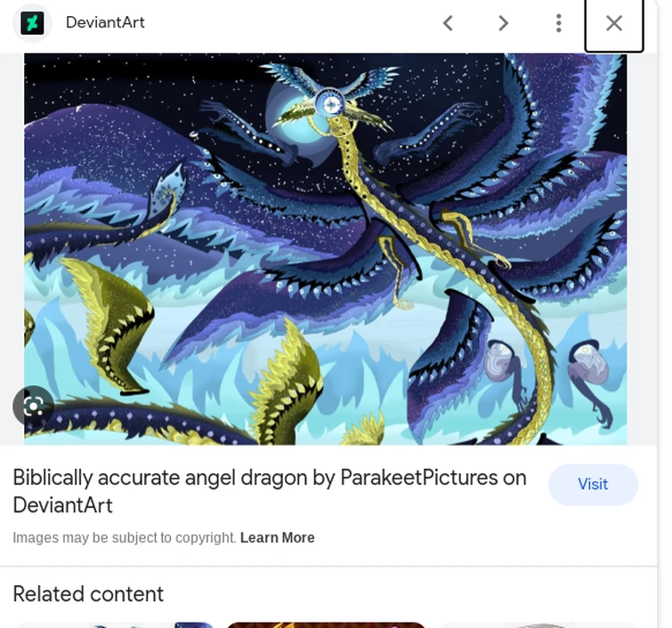This screenshot has width=672, height=628.
Task: Click the 'Images may be subject to copyright' text
Action: click(124, 537)
